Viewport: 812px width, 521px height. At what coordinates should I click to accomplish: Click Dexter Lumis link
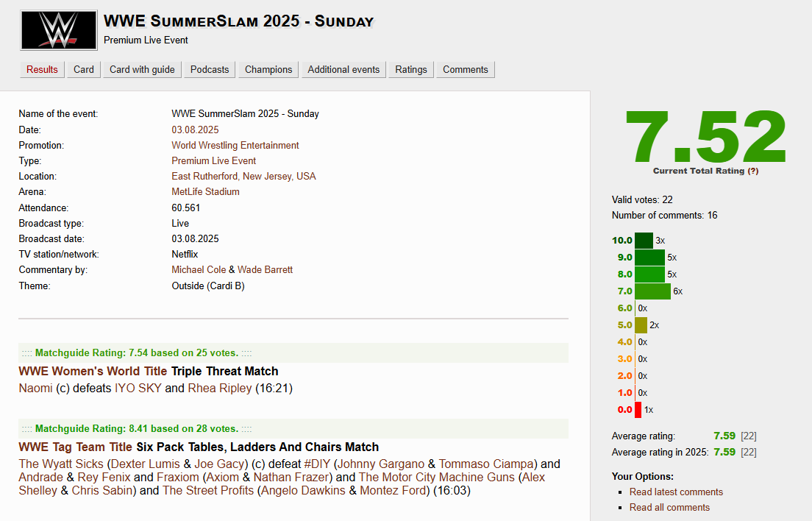145,464
